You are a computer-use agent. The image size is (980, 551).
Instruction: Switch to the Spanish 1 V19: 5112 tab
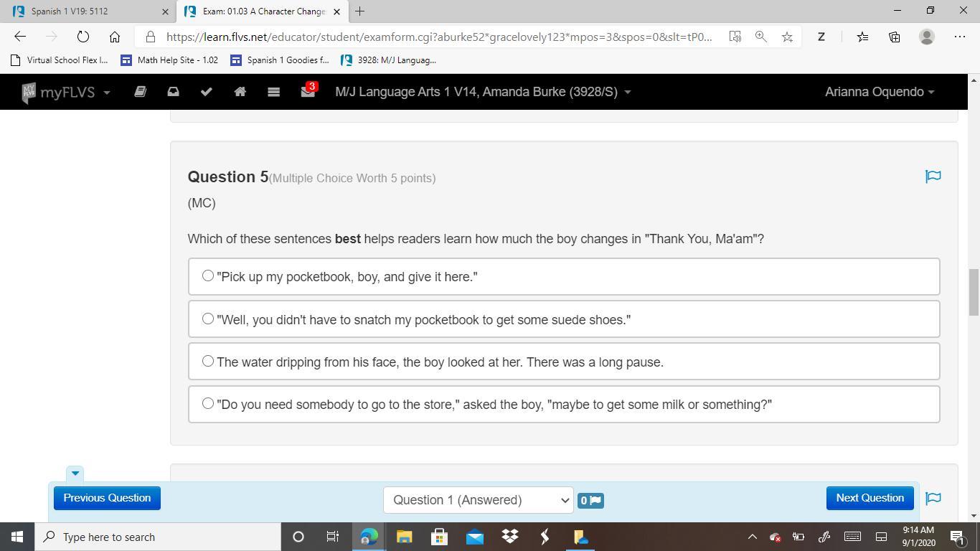pyautogui.click(x=88, y=11)
